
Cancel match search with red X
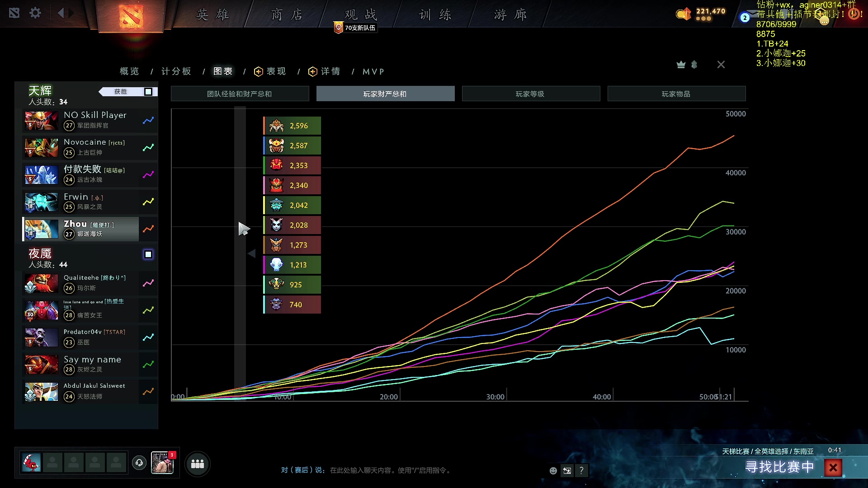tap(833, 468)
